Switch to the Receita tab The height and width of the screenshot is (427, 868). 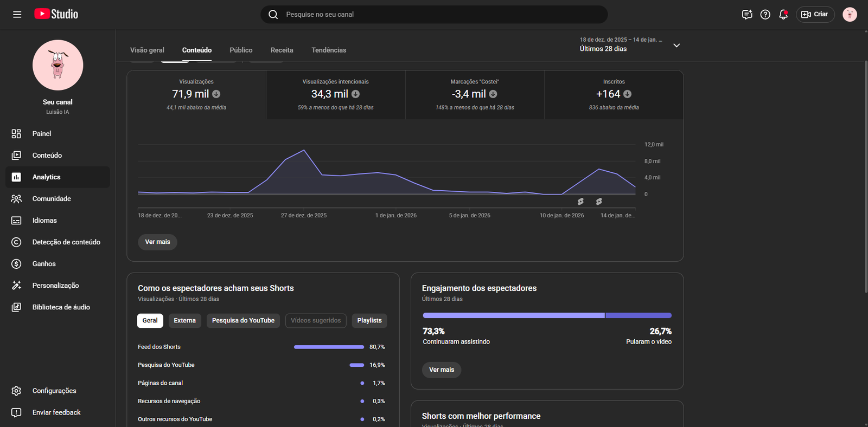[x=282, y=50]
